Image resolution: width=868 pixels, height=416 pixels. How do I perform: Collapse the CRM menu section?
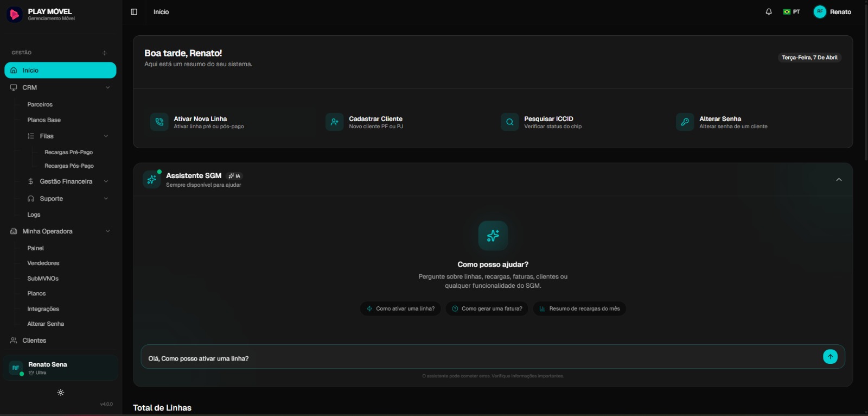(107, 87)
